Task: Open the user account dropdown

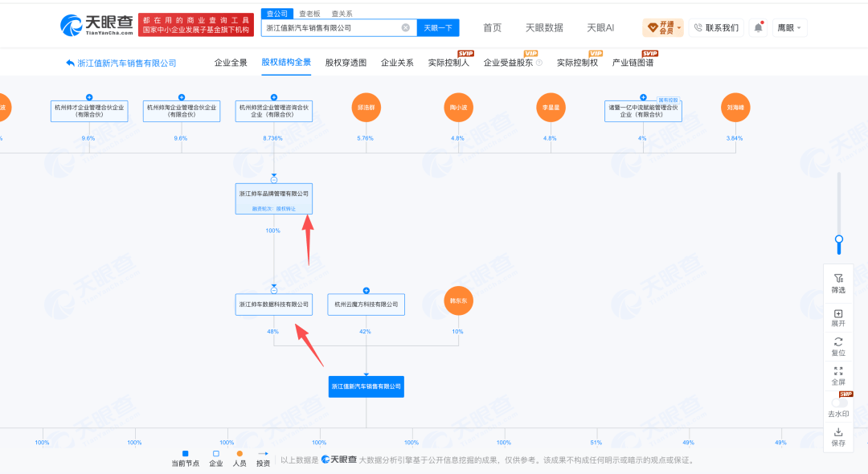Action: pos(789,27)
